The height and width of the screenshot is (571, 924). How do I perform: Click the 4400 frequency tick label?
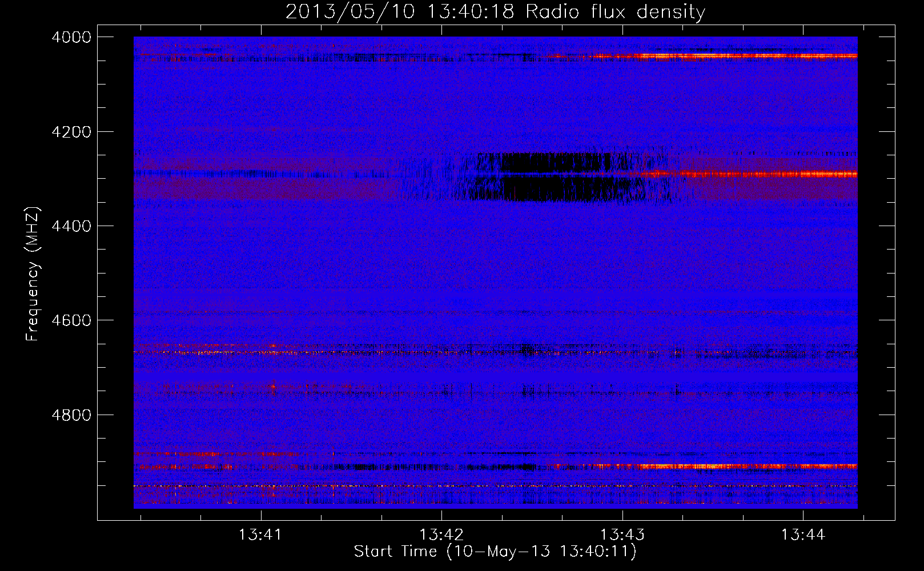point(71,226)
